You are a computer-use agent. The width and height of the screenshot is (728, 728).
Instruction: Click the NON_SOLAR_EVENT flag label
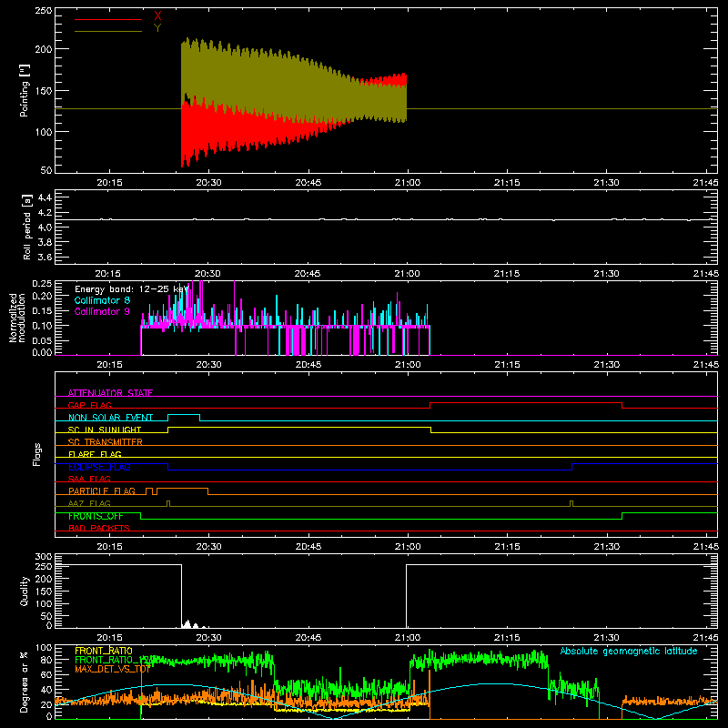point(110,418)
